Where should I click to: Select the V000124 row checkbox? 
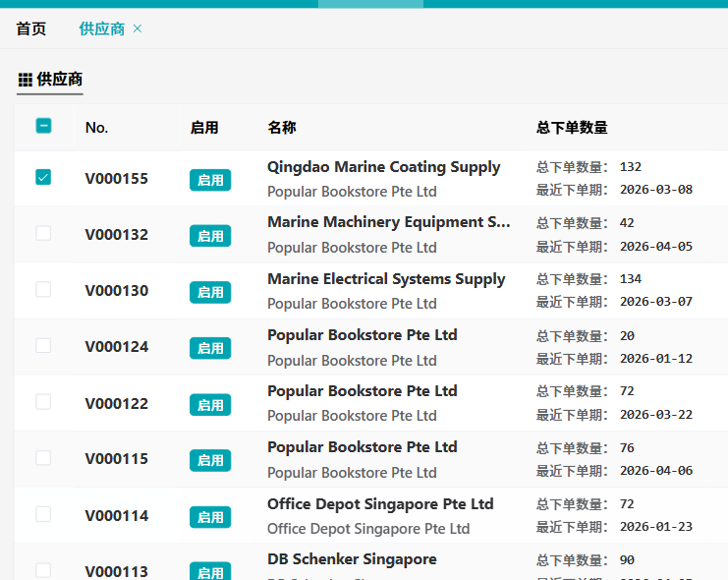click(x=43, y=345)
